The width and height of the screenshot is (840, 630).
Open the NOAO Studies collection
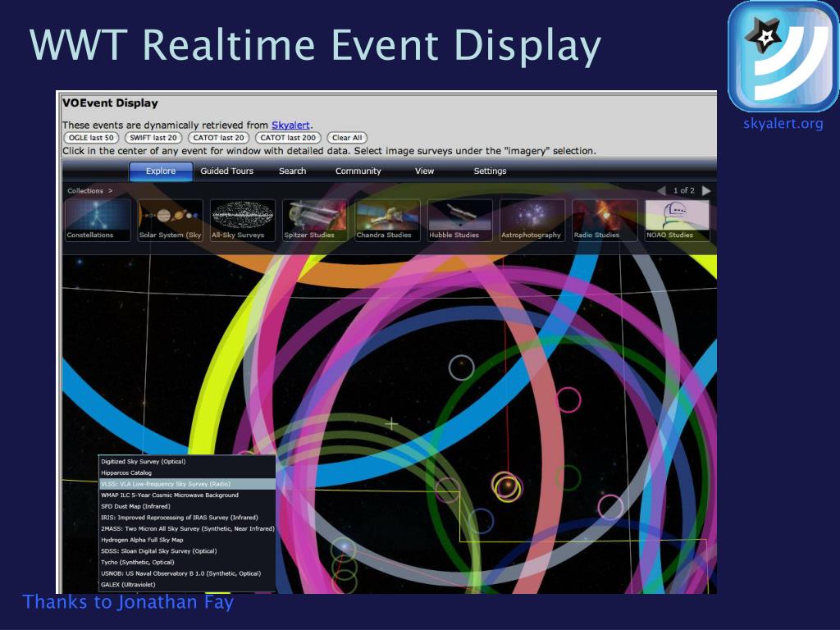coord(678,220)
